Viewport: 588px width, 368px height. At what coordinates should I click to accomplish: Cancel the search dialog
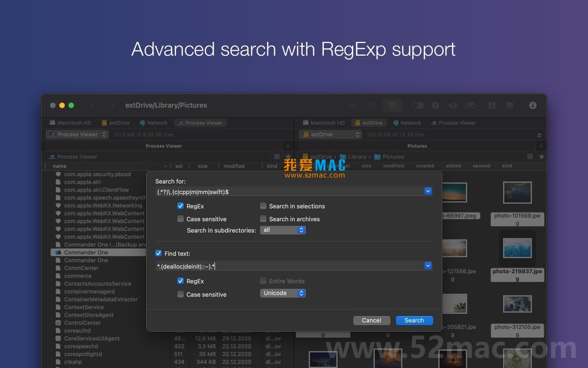coord(372,320)
